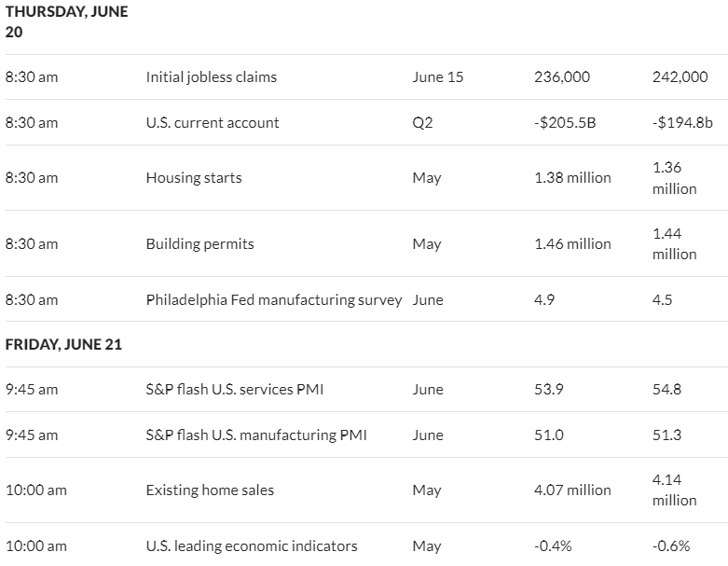728x566 pixels.
Task: Click the Thursday, June 20 heading
Action: click(x=66, y=21)
